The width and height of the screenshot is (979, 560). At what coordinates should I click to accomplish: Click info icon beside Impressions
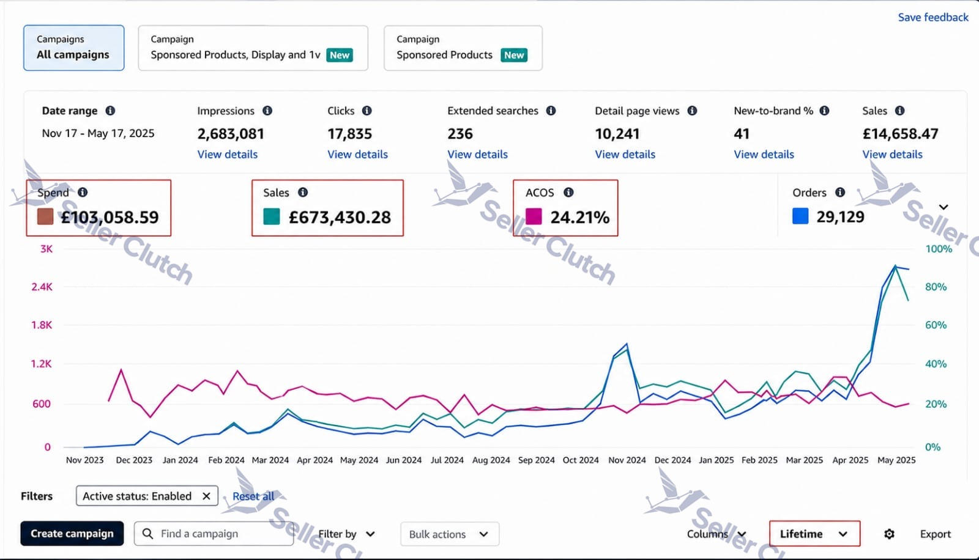point(267,111)
